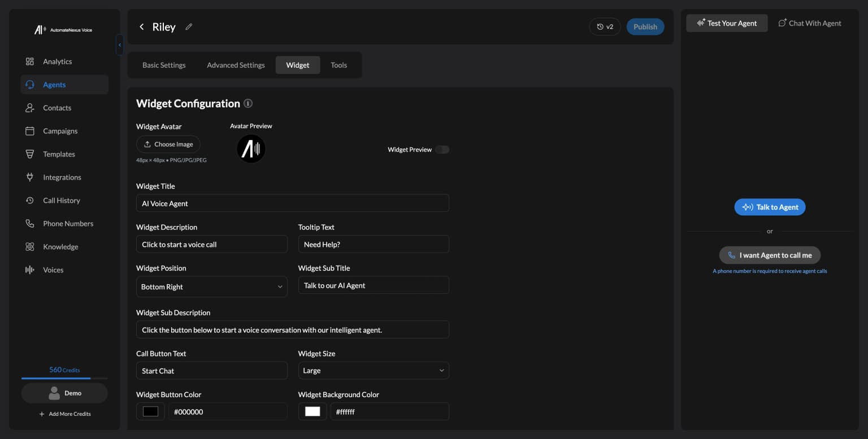Click the Agents headset icon
The image size is (868, 439).
[30, 85]
